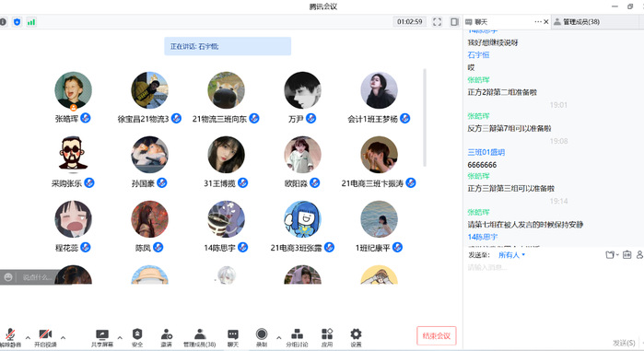Click the blue security shield icon
Screen dimensions: 644x351
click(x=17, y=22)
